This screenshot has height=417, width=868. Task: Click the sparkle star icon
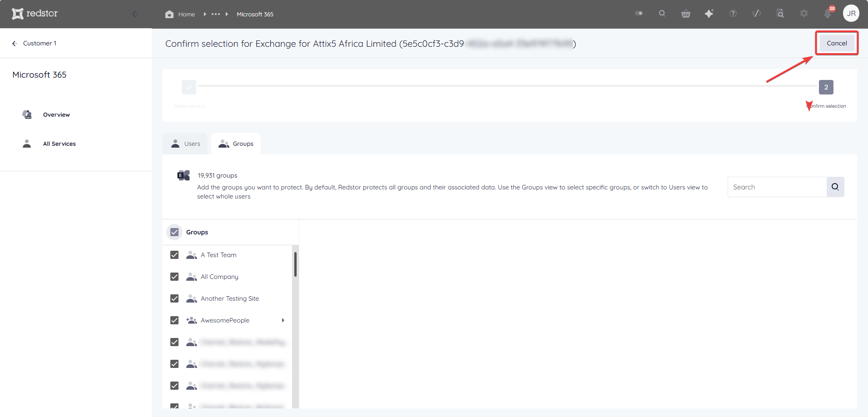[x=709, y=14]
